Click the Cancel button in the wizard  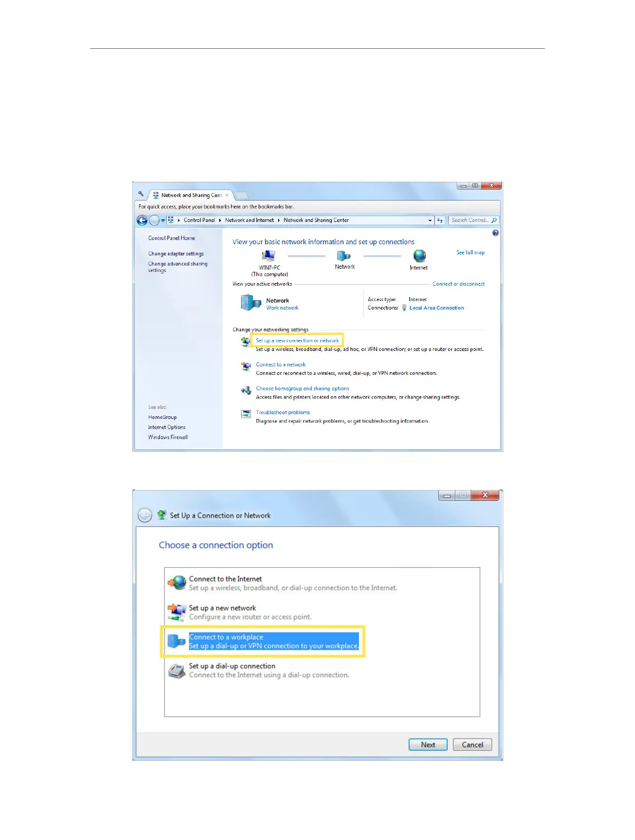473,745
